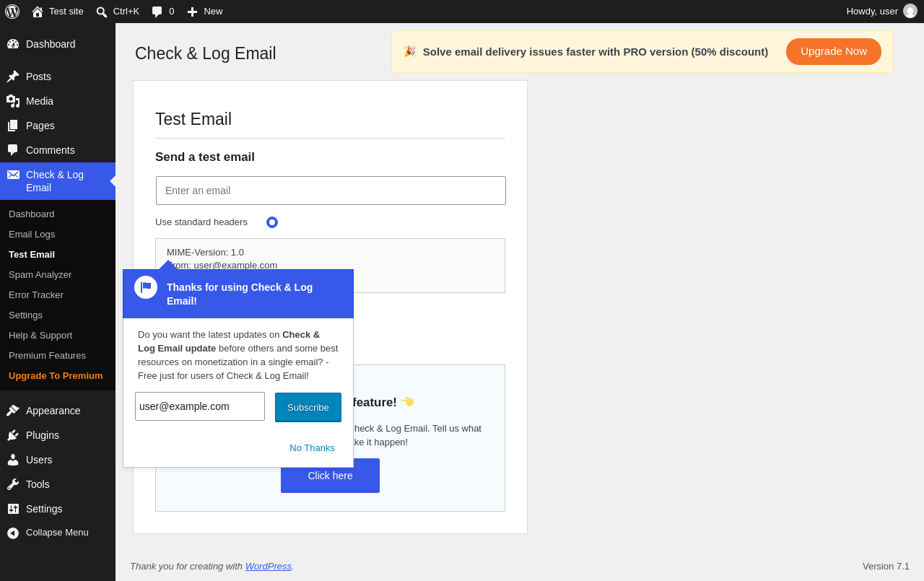Open Appearance via the paintbrush icon
Viewport: 924px width, 581px height.
coord(13,411)
